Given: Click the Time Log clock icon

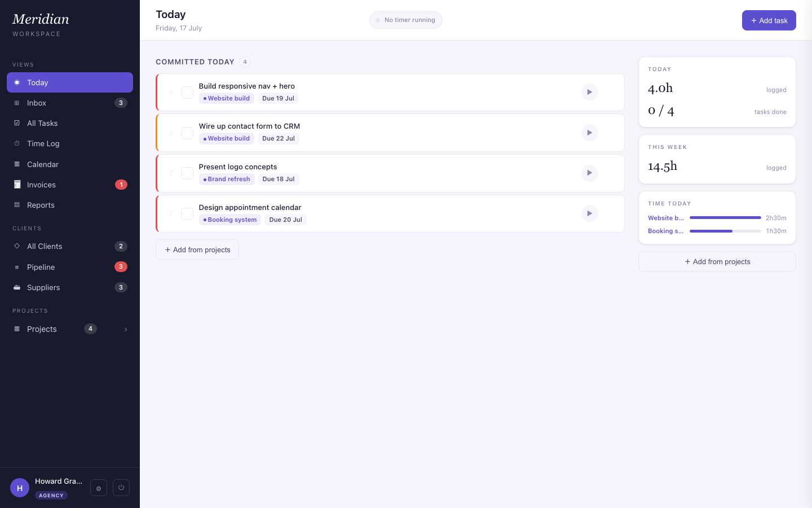Looking at the screenshot, I should click(17, 143).
